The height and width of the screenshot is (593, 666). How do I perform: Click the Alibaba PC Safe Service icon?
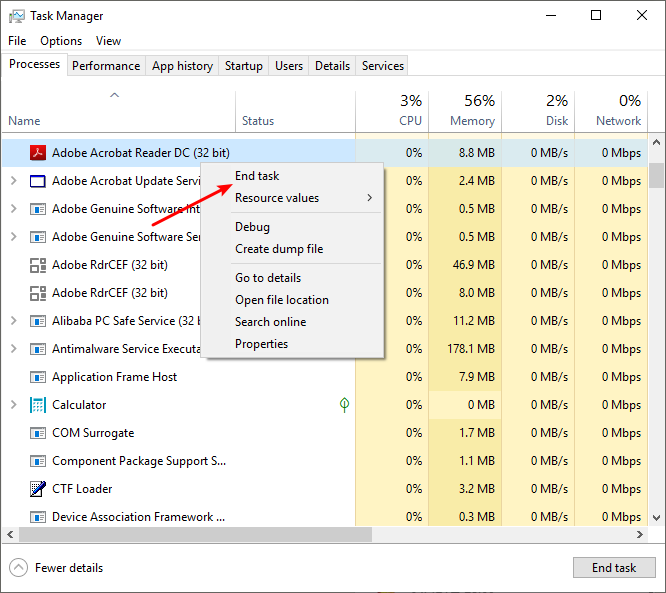(38, 321)
